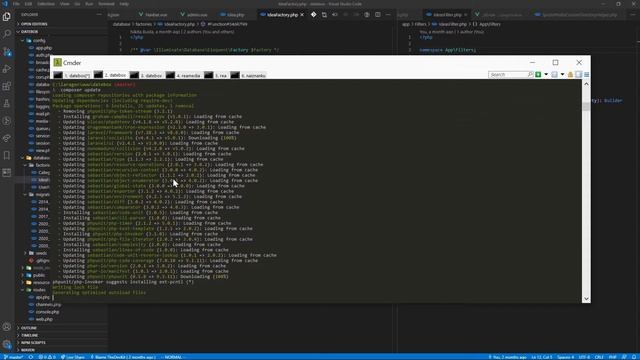Click the Cmder active console list icon

coord(554,75)
